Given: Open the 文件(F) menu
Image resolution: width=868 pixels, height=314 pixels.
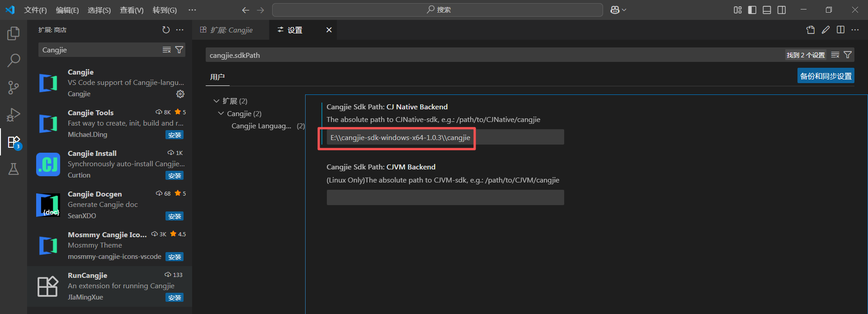Looking at the screenshot, I should tap(36, 10).
